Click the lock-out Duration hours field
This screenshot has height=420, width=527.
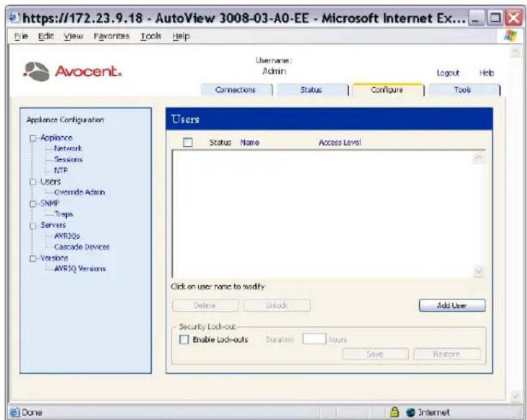314,339
